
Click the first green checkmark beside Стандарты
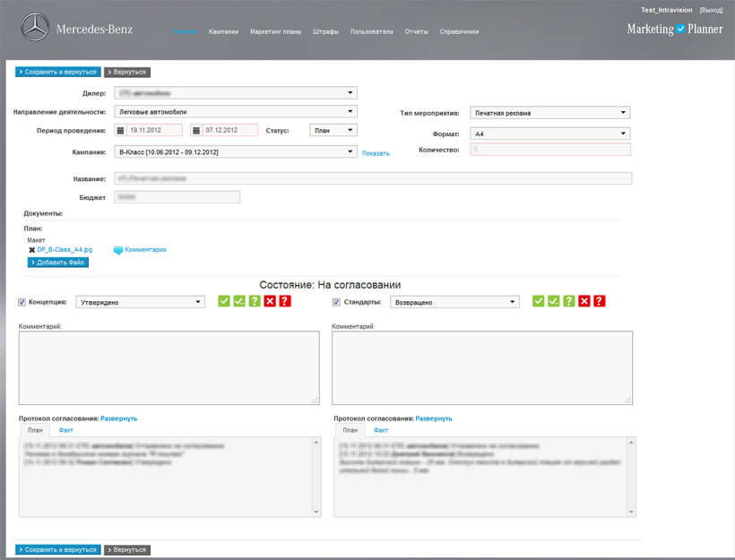(539, 301)
